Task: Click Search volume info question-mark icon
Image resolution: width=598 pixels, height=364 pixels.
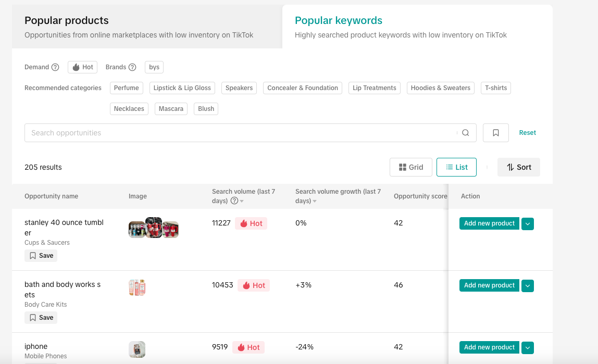Action: pyautogui.click(x=234, y=201)
